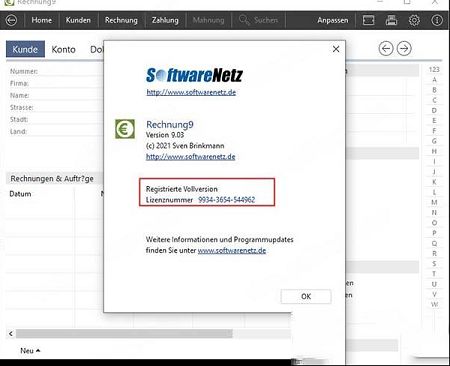Click the Strasse field
This screenshot has height=366, width=450.
[x=55, y=107]
